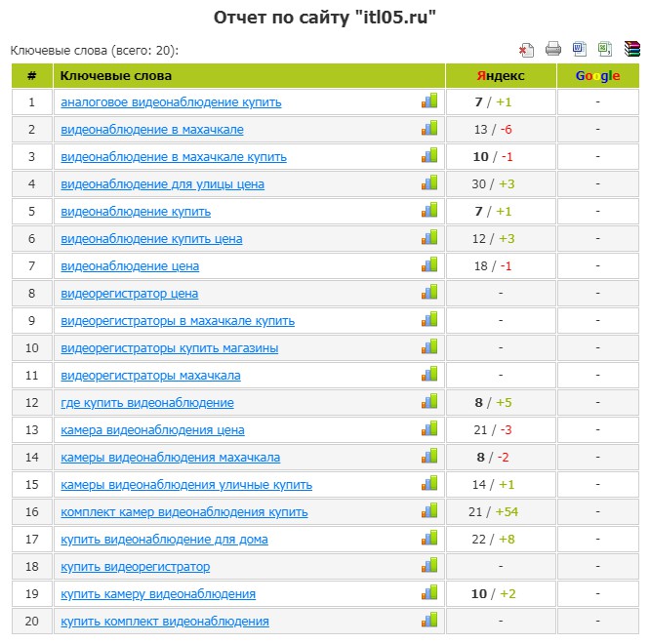This screenshot has height=644, width=650.
Task: Click keyword link in row 5 'видеонаблюдение купить'
Action: coord(136,212)
